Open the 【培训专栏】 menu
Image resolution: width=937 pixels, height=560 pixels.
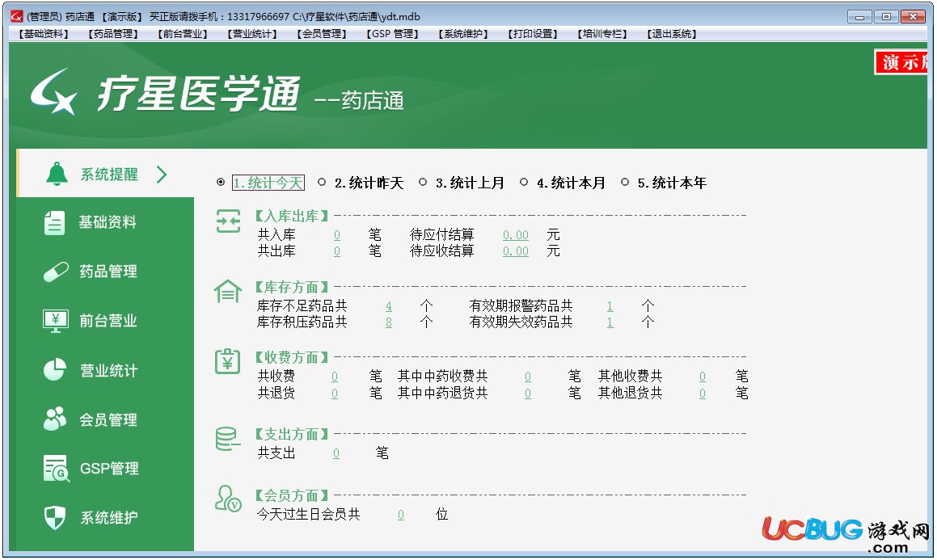click(x=601, y=34)
